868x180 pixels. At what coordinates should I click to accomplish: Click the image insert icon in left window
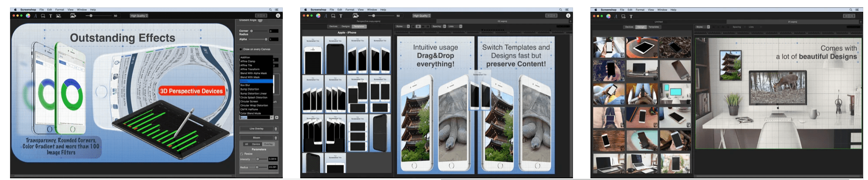tap(58, 16)
